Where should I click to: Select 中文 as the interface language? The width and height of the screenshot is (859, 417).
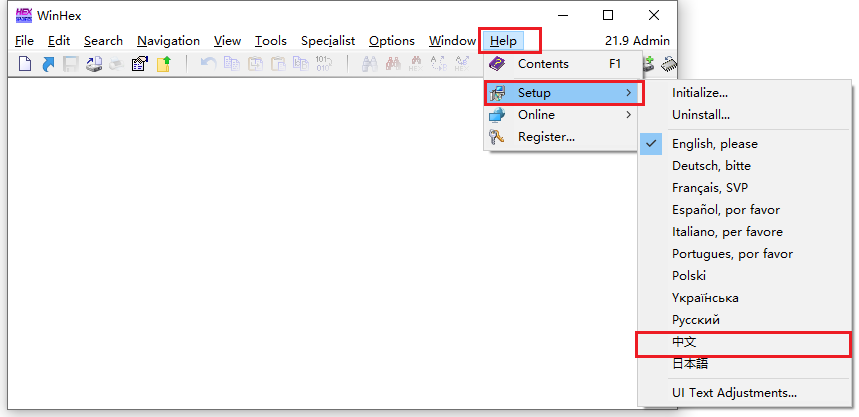click(746, 342)
